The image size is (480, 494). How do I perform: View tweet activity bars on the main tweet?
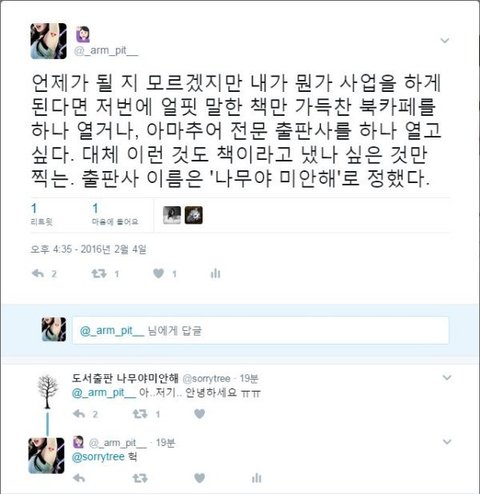coord(216,273)
